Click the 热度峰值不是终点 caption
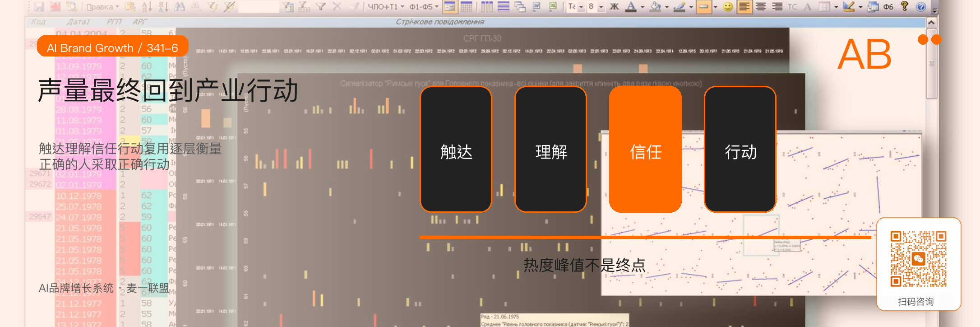980x327 pixels. (585, 265)
